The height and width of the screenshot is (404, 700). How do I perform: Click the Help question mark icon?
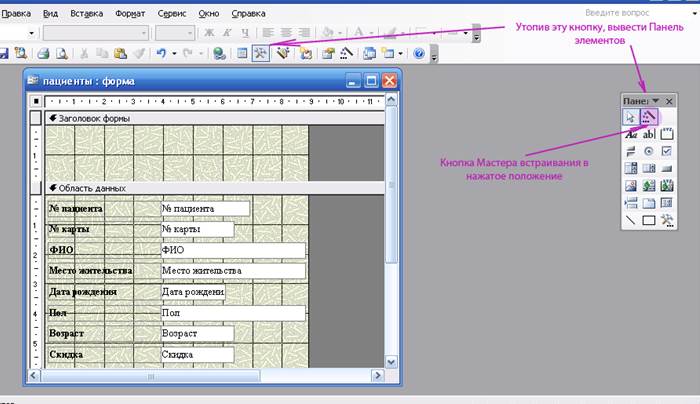[418, 53]
